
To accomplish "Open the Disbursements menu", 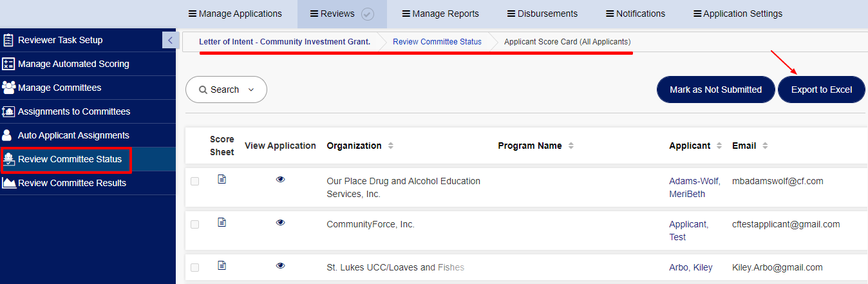I will 542,14.
